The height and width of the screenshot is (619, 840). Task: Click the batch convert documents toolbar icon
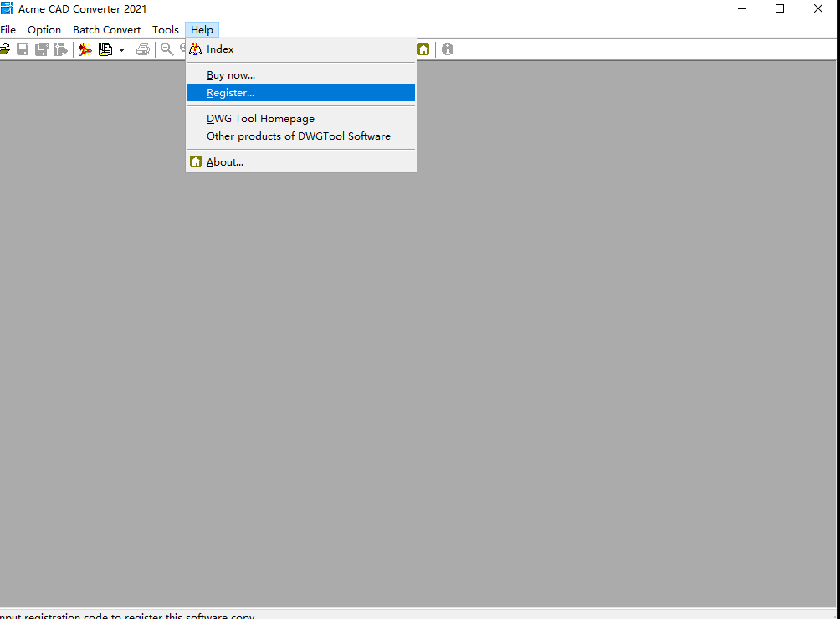[105, 50]
